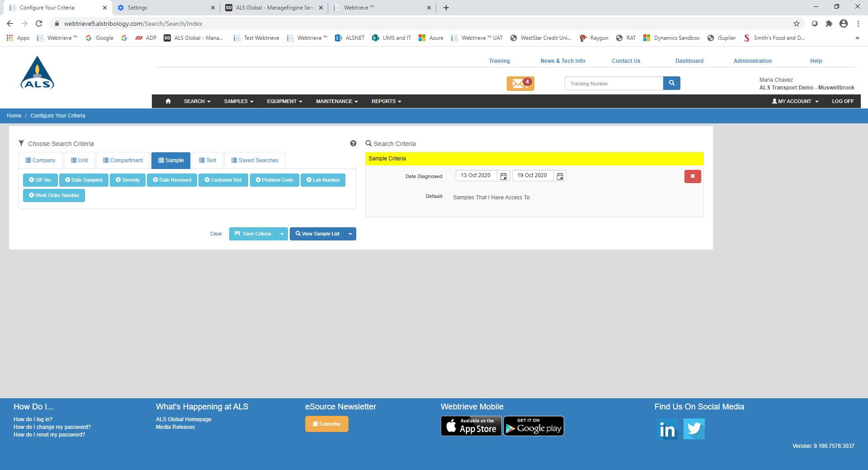This screenshot has width=868, height=470.
Task: Expand the MY ACCOUNT menu
Action: tap(795, 101)
